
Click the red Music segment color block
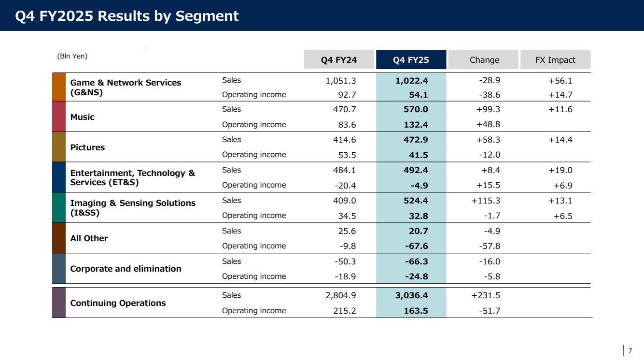click(58, 116)
